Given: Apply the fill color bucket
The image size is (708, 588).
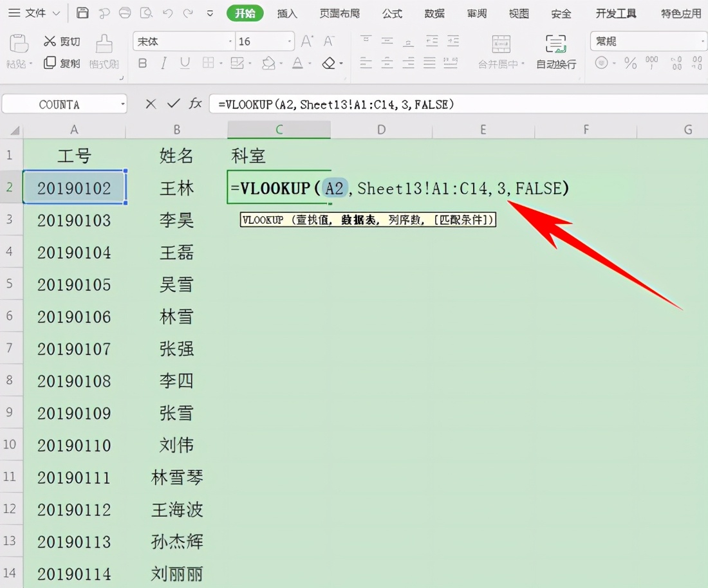Looking at the screenshot, I should [x=268, y=63].
